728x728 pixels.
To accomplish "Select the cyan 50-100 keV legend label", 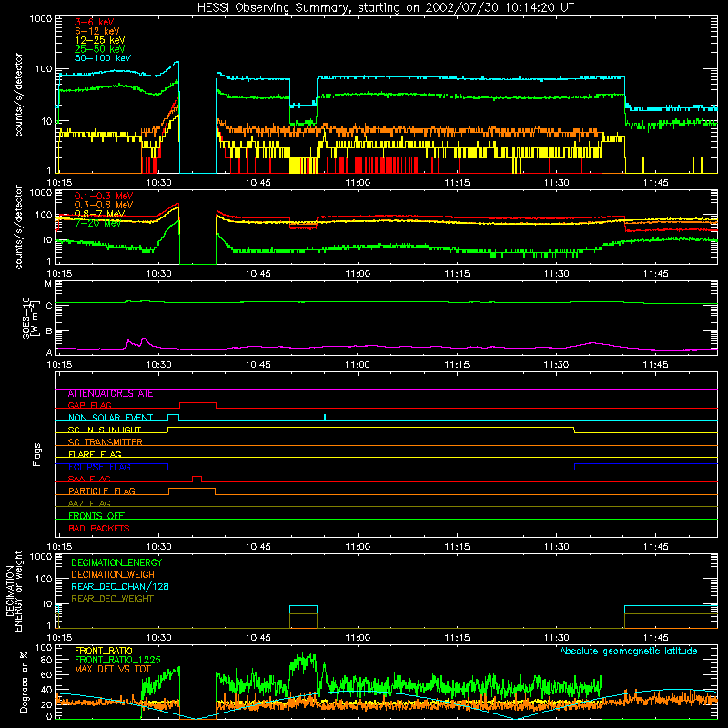I will pyautogui.click(x=103, y=58).
